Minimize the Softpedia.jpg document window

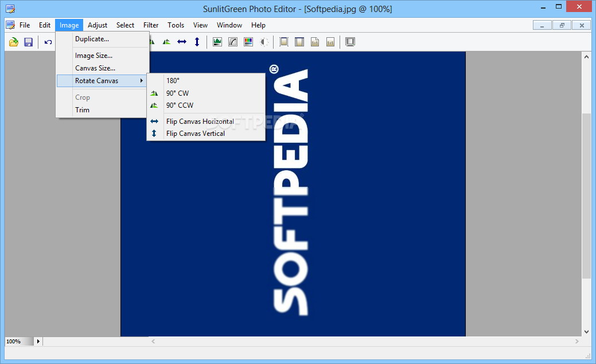542,25
